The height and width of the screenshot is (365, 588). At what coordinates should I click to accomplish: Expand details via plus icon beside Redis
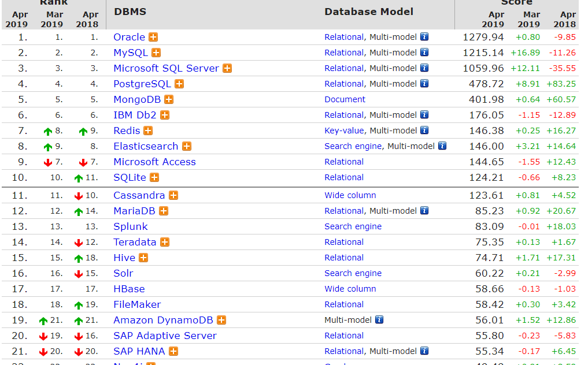coord(148,131)
